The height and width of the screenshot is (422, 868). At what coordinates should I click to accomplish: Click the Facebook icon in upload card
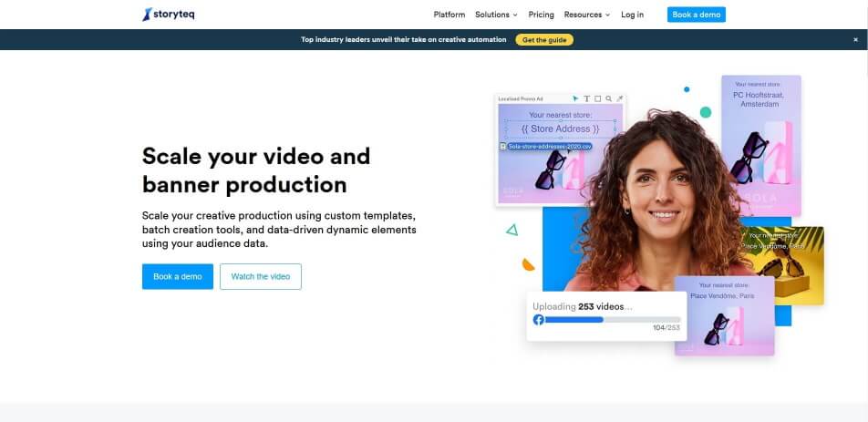tap(538, 320)
